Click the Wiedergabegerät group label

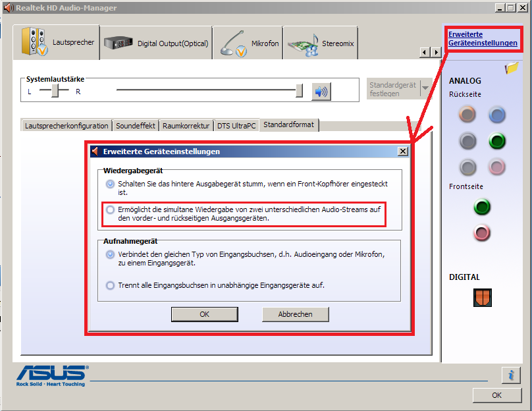click(x=133, y=171)
